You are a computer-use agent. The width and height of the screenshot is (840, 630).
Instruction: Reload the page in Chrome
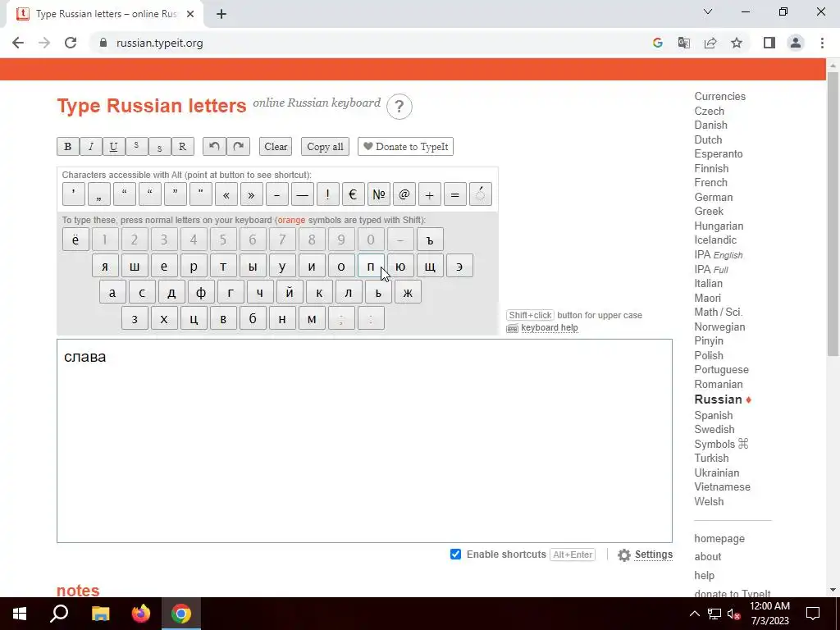[71, 43]
